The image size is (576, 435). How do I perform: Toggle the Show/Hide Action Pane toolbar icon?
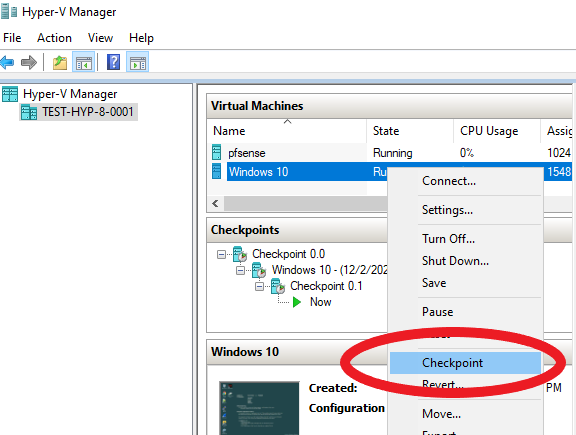coord(138,62)
